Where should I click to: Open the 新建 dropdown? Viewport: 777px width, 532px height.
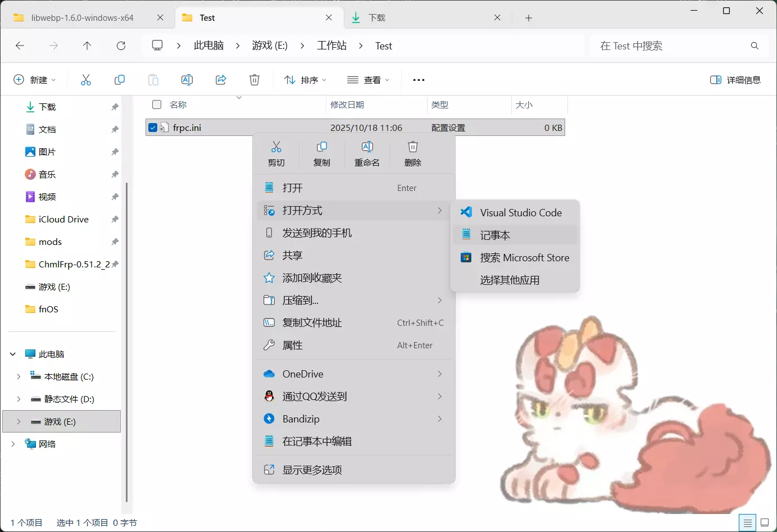coord(35,80)
